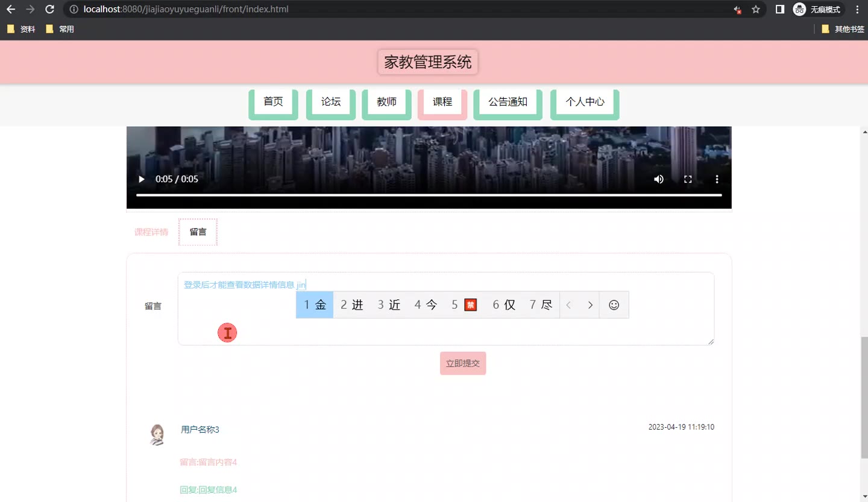Click the text 留言:留言内容4
The width and height of the screenshot is (868, 502).
pos(209,462)
